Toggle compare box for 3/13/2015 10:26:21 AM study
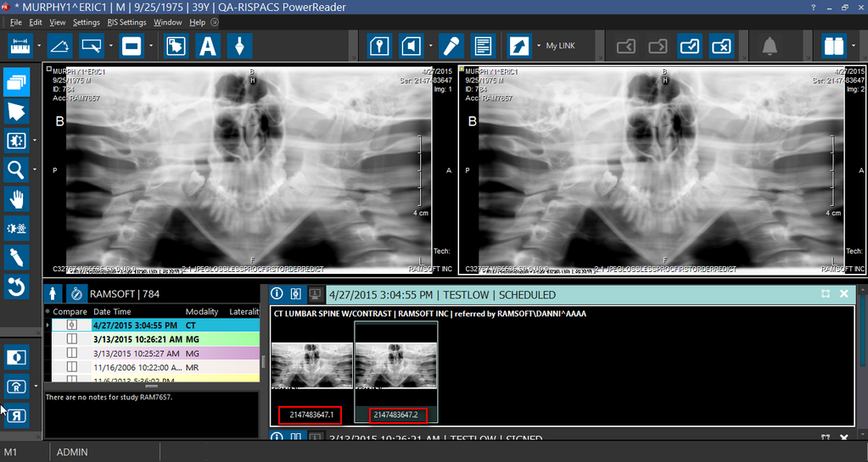Viewport: 868px width, 462px height. (71, 338)
